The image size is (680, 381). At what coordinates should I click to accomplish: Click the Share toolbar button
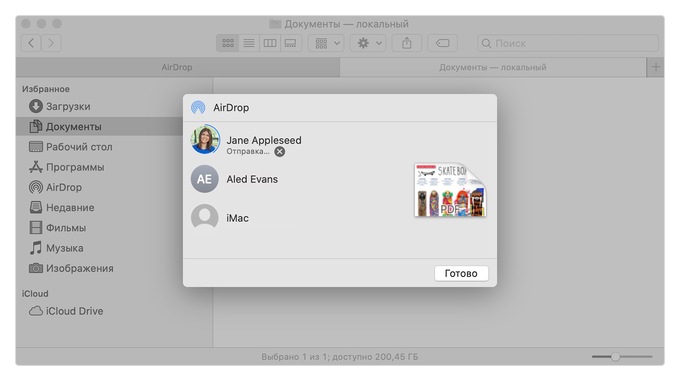coord(406,43)
